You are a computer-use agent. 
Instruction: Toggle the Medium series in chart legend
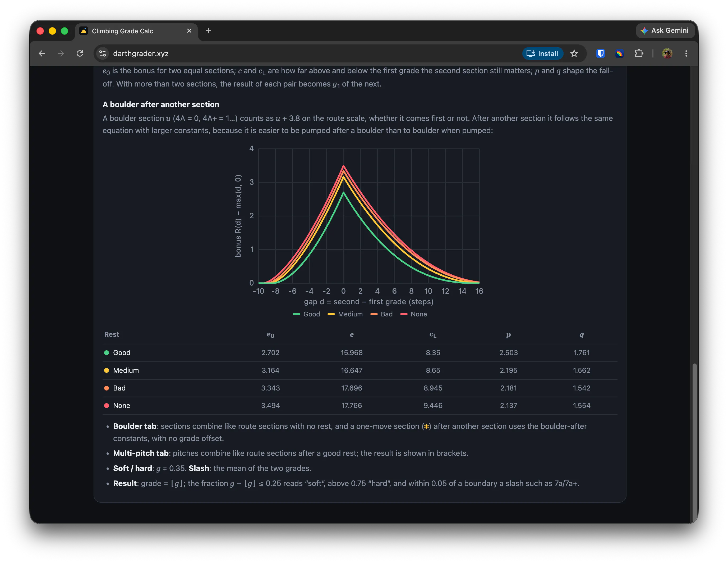(345, 314)
